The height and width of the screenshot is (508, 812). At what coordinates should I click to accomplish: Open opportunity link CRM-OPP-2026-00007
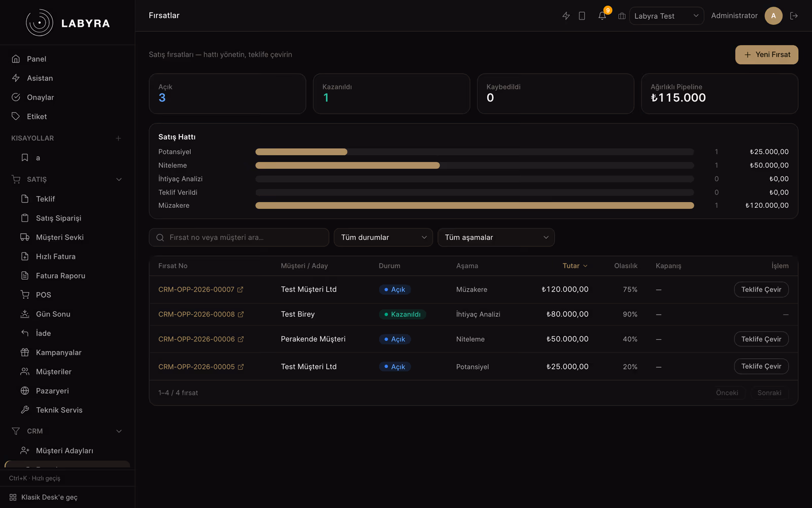point(196,290)
